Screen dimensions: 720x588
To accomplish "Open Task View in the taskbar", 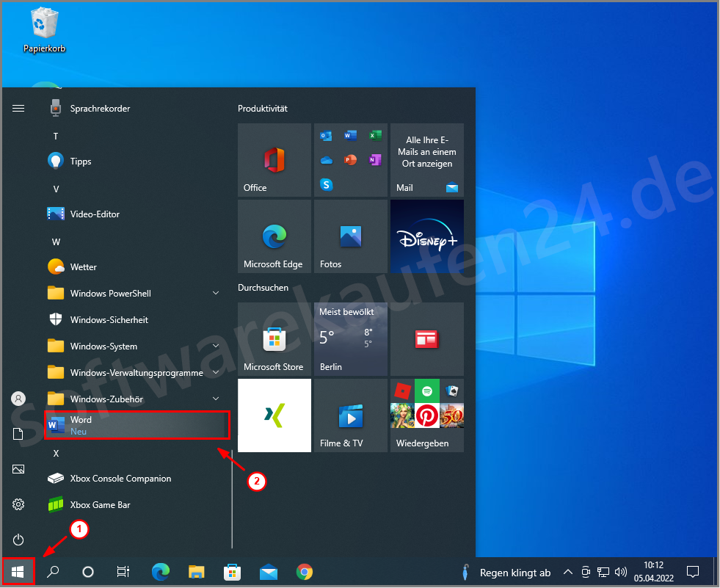I will pos(123,572).
